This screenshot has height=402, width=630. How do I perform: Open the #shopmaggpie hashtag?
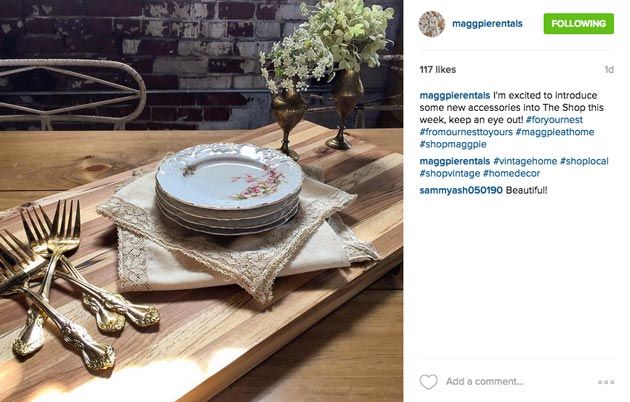(453, 144)
